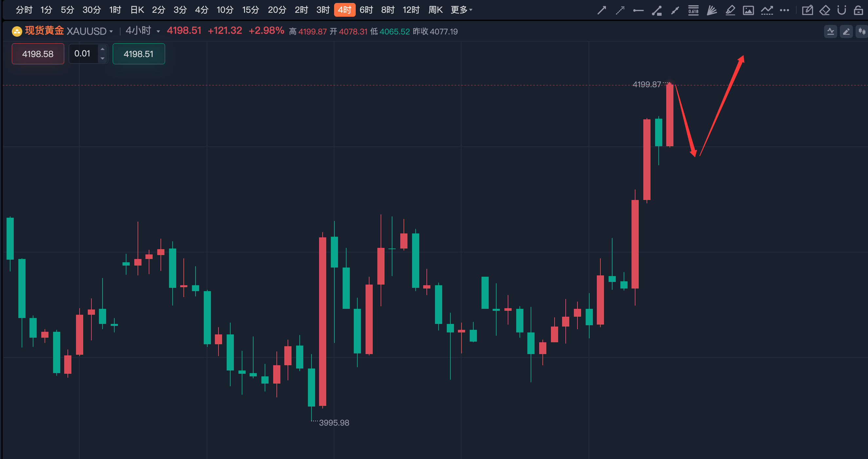Toggle the candlestick chart style button
Image resolution: width=868 pixels, height=459 pixels.
pyautogui.click(x=861, y=31)
